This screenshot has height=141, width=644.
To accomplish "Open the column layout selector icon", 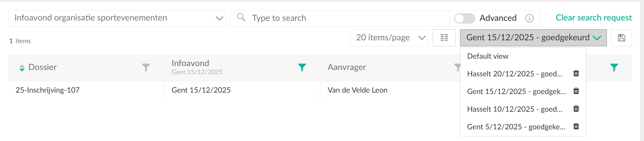I will click(444, 38).
